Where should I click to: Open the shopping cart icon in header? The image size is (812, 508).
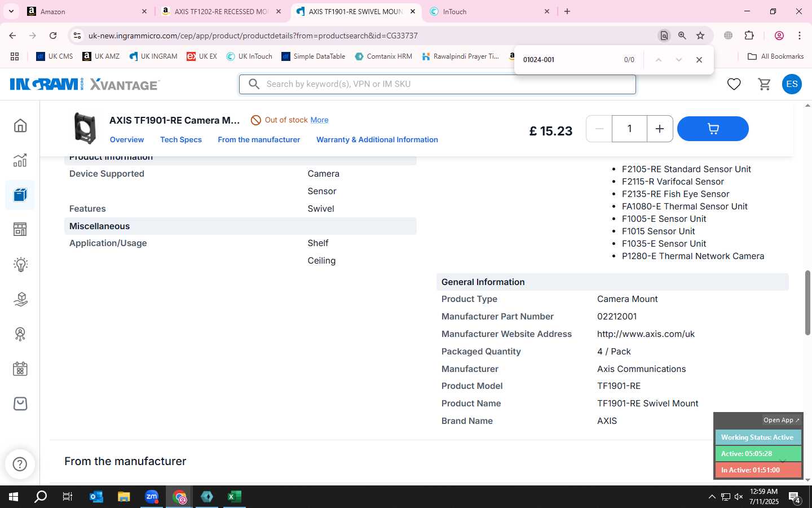765,84
